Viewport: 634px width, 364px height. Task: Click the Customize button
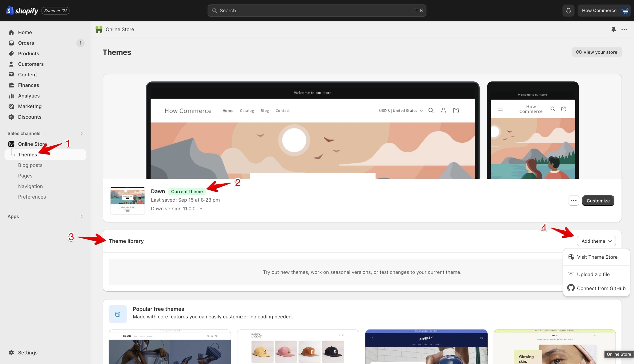tap(598, 200)
